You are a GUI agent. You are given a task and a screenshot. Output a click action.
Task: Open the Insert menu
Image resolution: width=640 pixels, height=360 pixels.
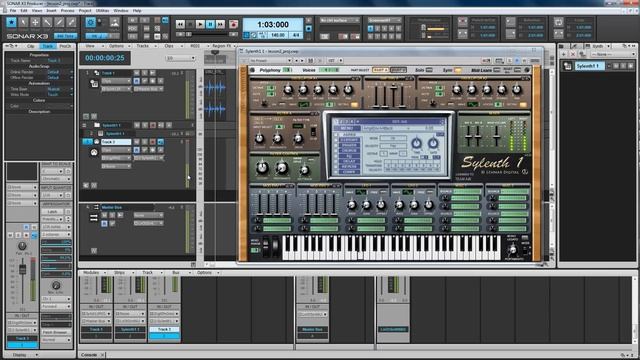click(x=51, y=11)
